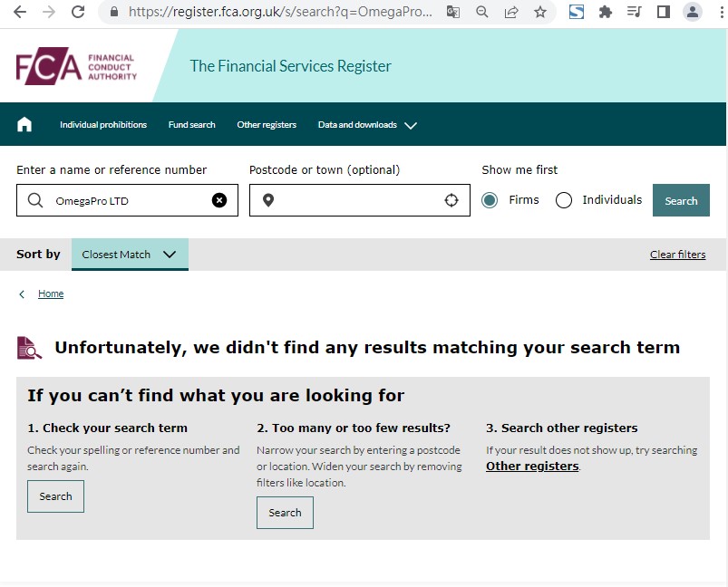Clear the OmegaPro LTD search text
728x587 pixels.
219,200
